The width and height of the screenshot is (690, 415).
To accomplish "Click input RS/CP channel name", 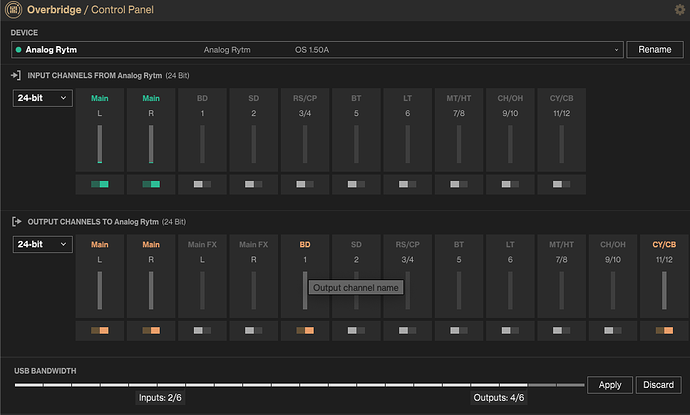I will coord(305,98).
